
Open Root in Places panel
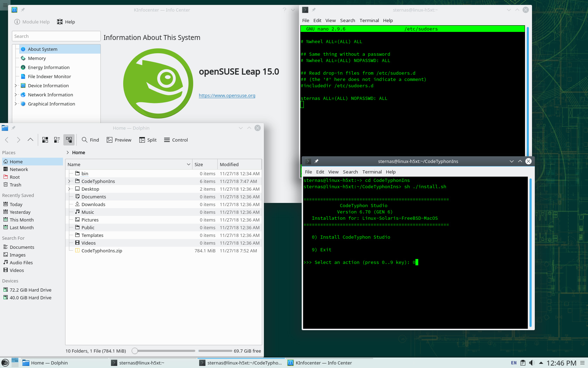(33, 177)
